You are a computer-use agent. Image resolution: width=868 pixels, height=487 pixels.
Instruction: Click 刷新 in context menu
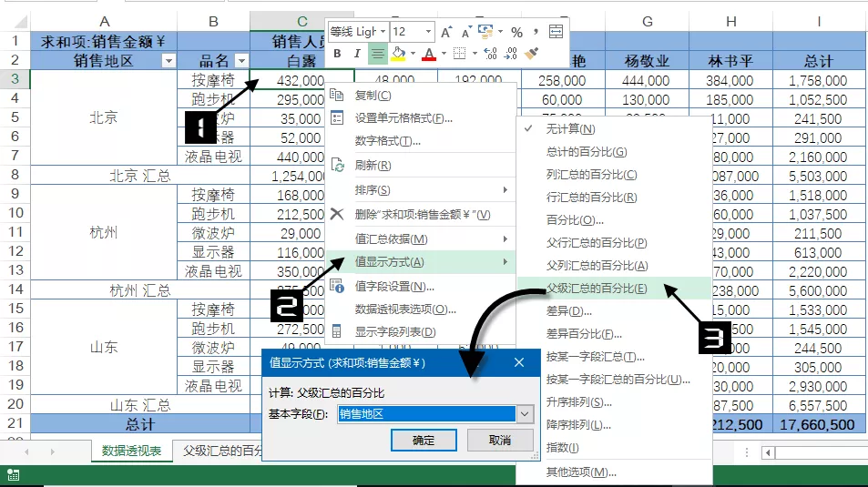tap(422, 165)
